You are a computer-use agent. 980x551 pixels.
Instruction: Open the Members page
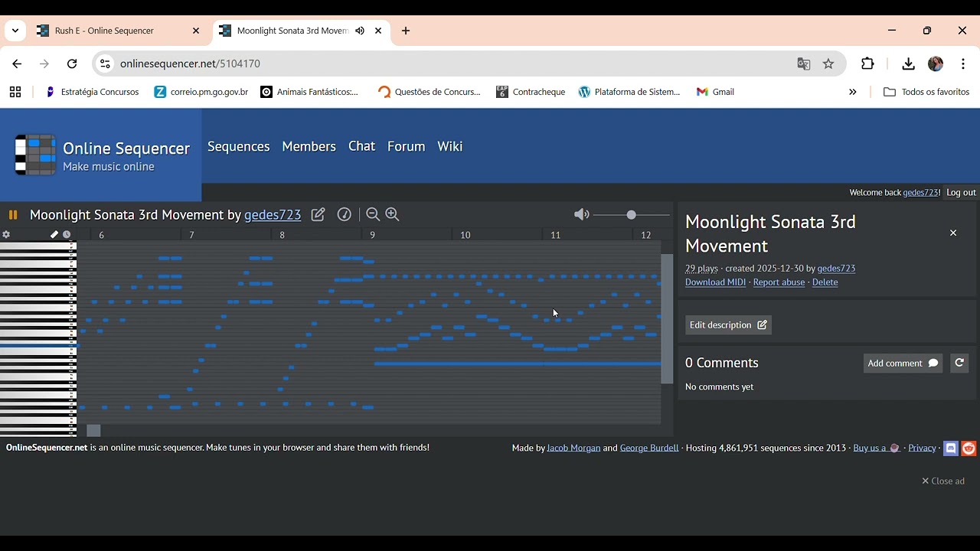click(x=309, y=146)
